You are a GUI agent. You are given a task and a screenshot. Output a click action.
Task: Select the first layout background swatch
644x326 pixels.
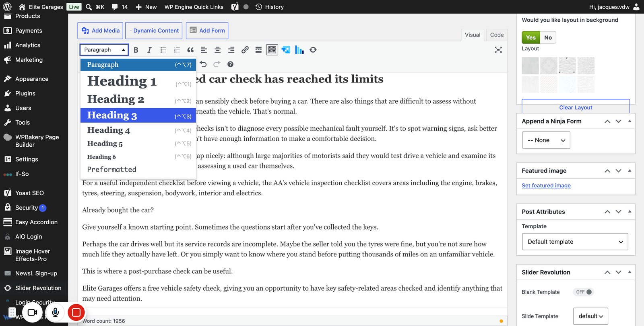coord(530,66)
